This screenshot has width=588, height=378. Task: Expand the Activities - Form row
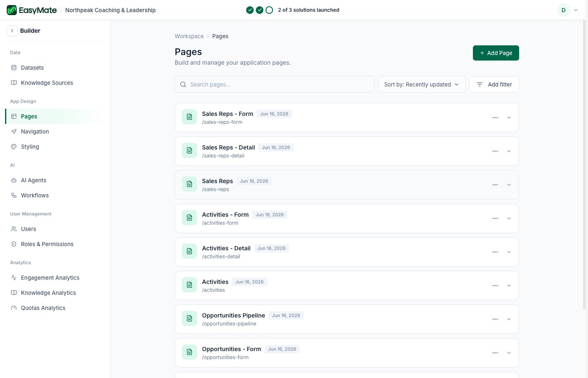[x=509, y=218]
